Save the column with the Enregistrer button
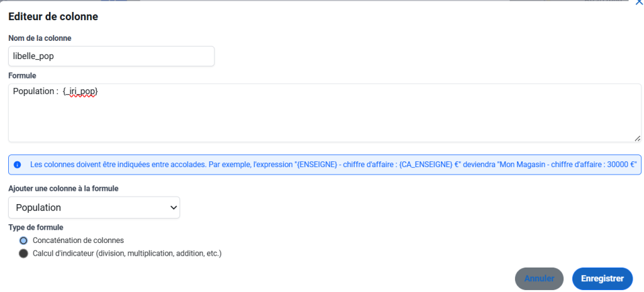Viewport: 644px width, 292px height. coord(602,278)
